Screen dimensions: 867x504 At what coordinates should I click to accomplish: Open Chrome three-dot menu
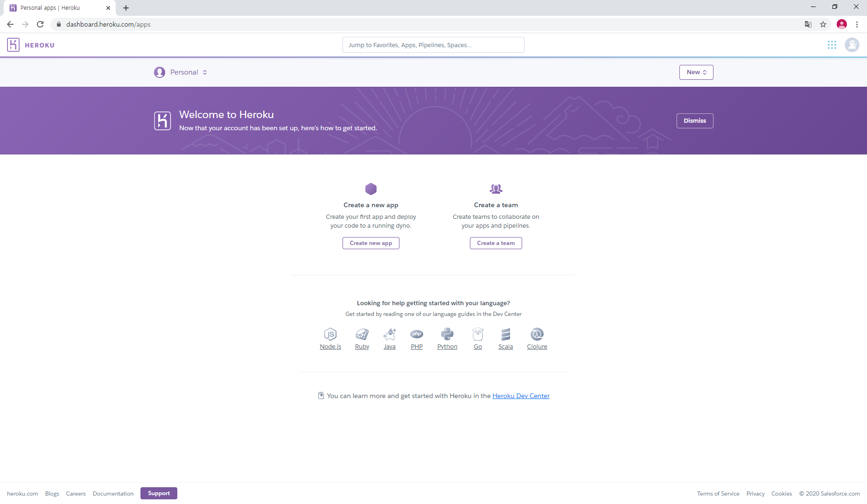tap(857, 24)
